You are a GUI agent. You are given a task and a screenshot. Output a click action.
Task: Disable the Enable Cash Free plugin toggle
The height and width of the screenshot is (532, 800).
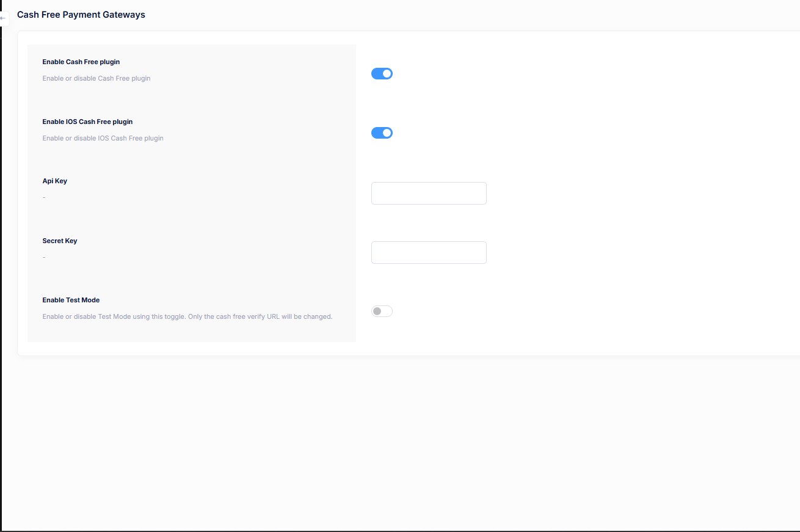click(382, 73)
